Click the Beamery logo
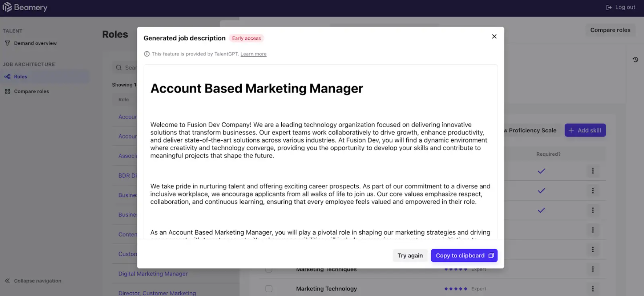This screenshot has width=644, height=296. (x=25, y=7)
